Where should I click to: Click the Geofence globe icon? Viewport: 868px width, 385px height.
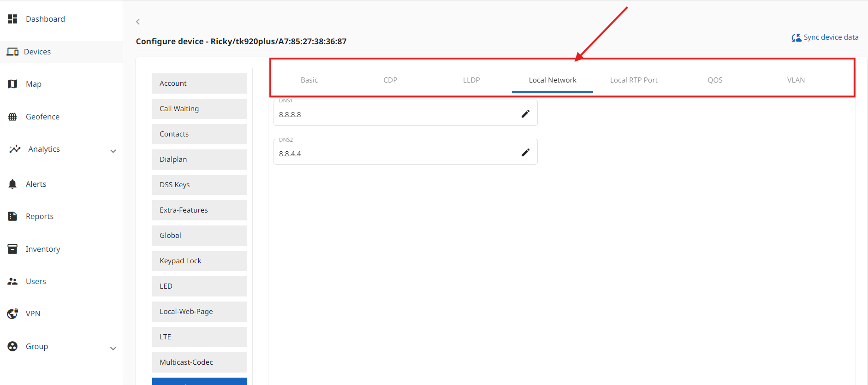(x=12, y=117)
